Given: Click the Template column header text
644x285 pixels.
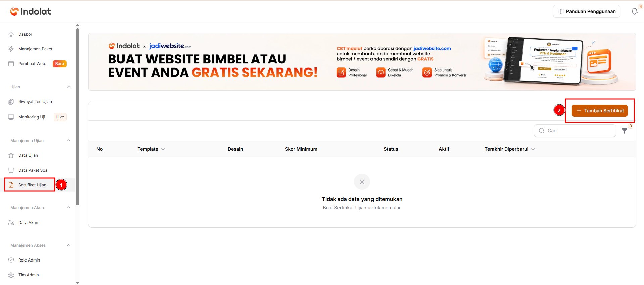Looking at the screenshot, I should click(x=148, y=149).
